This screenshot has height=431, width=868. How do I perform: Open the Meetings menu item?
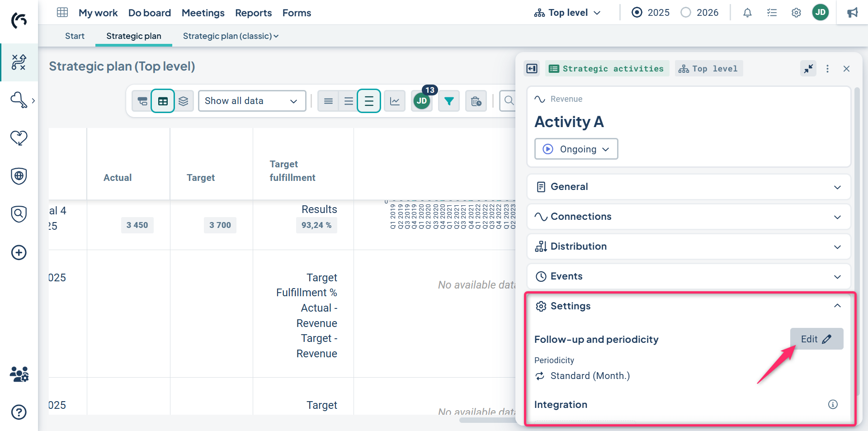[x=203, y=13]
